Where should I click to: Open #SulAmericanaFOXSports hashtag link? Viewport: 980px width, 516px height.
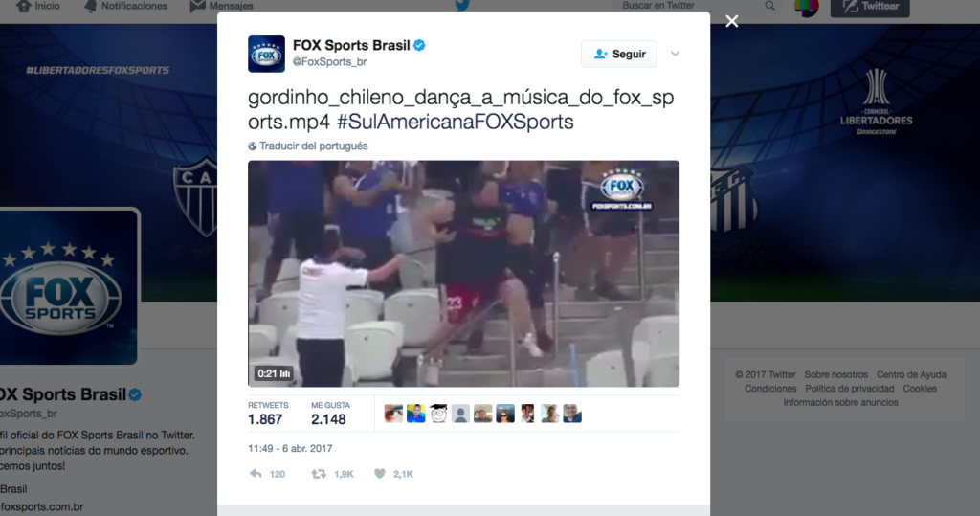455,122
